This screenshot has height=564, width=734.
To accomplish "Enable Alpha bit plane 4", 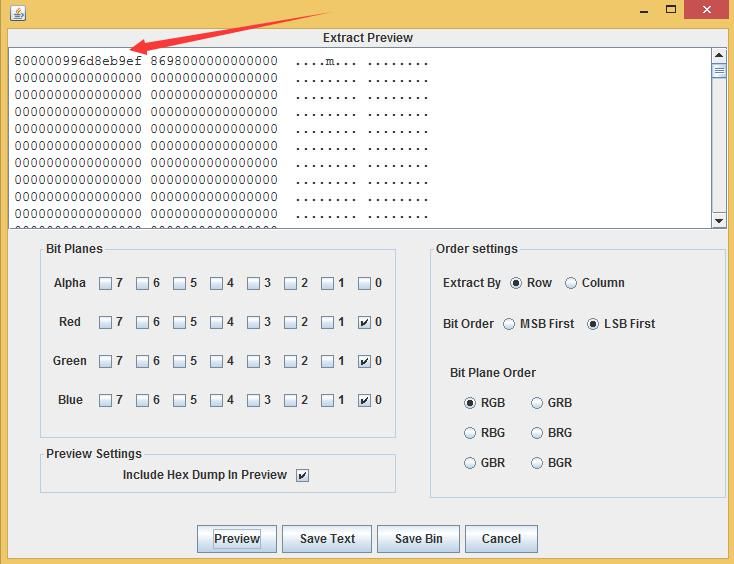I will click(x=216, y=283).
